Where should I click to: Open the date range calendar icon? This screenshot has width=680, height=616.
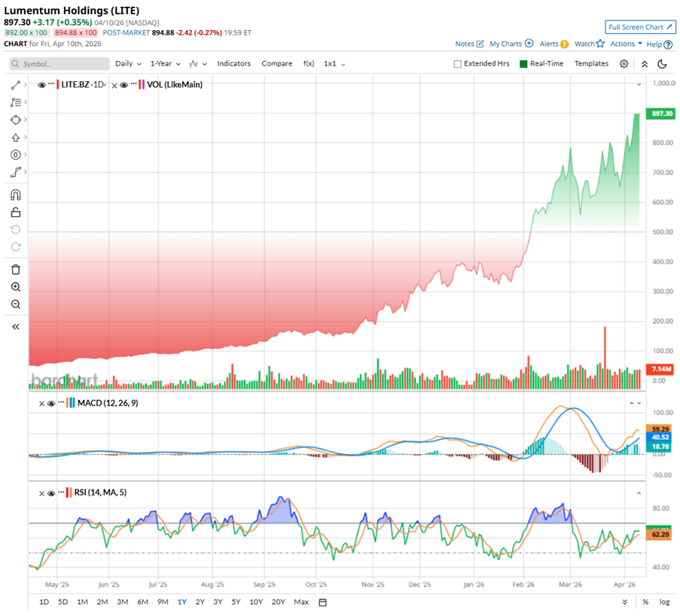[322, 602]
